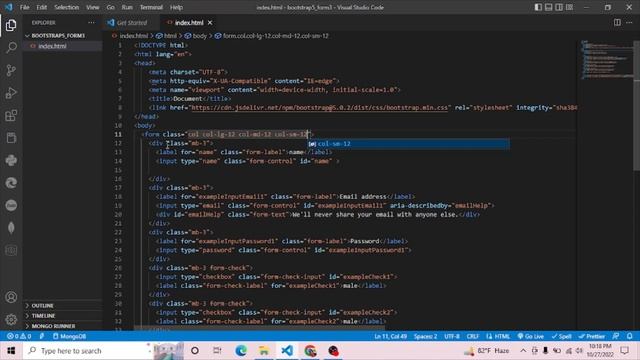Click the MongoDB status bar item

pos(69,336)
